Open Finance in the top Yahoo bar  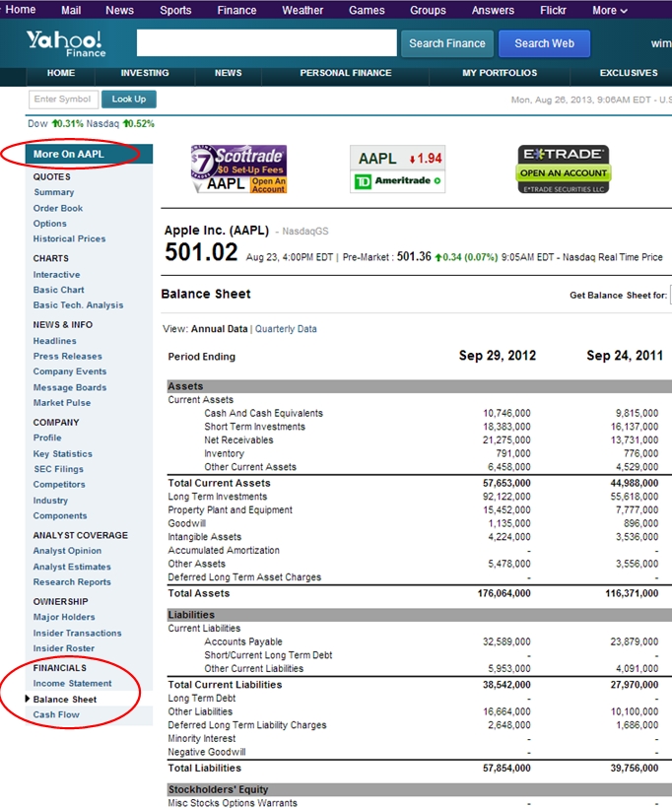click(x=236, y=10)
